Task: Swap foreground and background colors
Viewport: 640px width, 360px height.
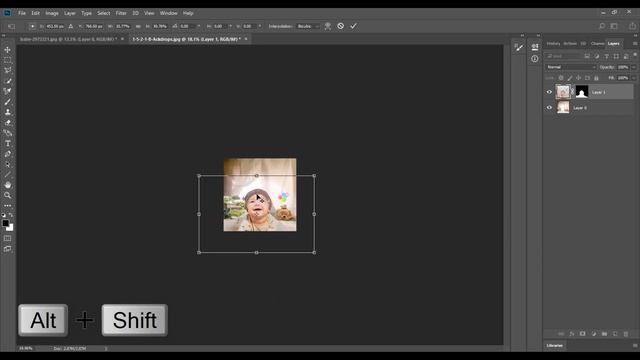Action: click(x=11, y=215)
